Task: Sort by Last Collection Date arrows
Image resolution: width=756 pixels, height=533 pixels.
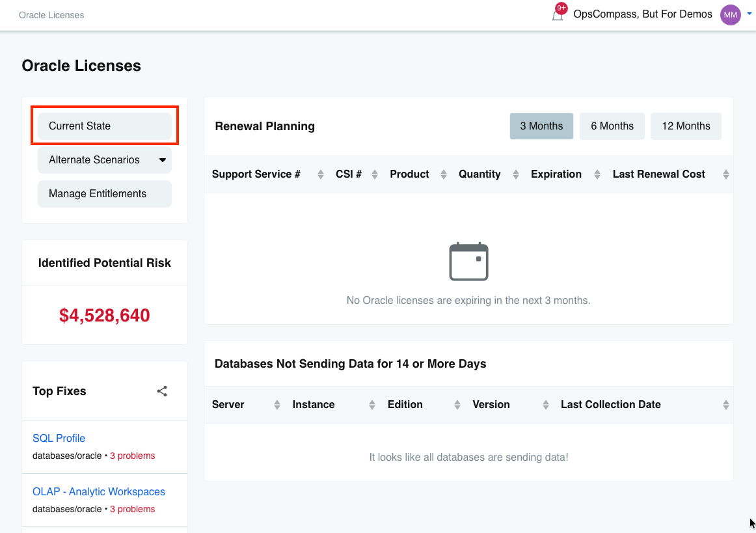Action: (725, 405)
